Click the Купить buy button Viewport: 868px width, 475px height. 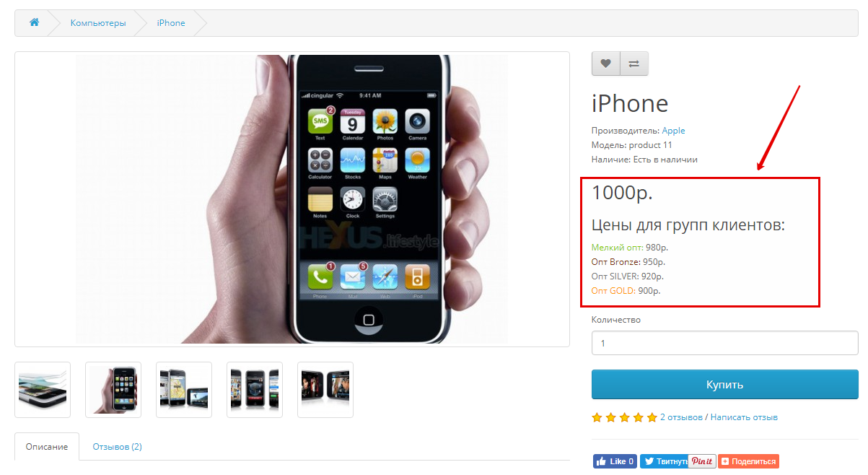click(724, 385)
